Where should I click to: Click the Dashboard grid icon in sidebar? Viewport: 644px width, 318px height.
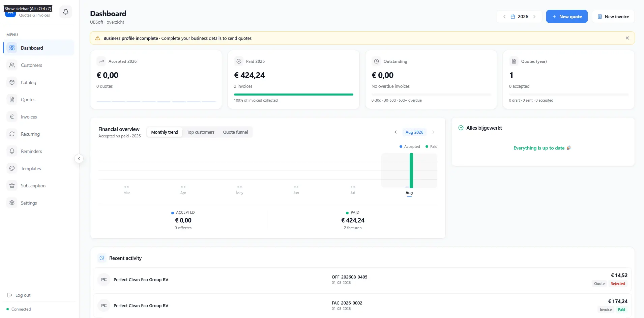point(12,48)
